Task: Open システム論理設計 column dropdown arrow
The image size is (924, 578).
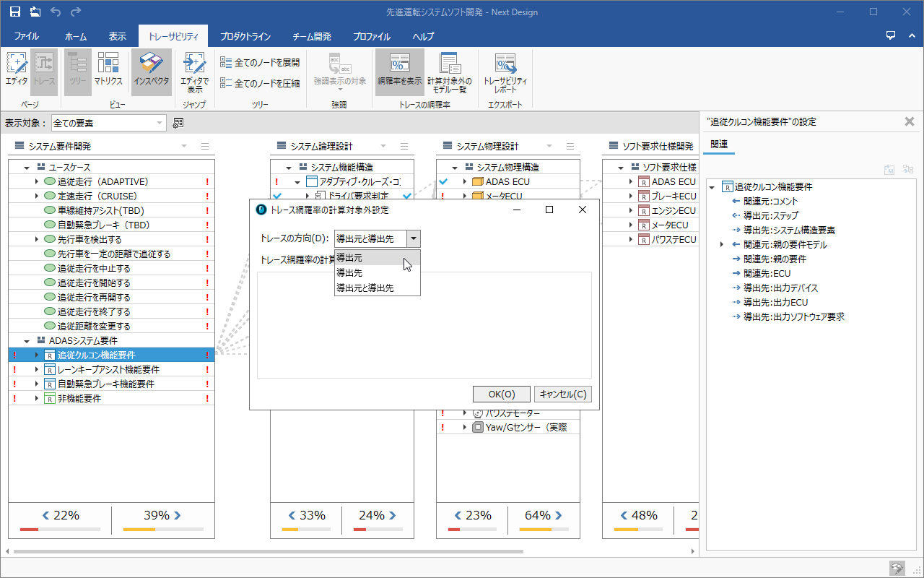Action: [383, 146]
